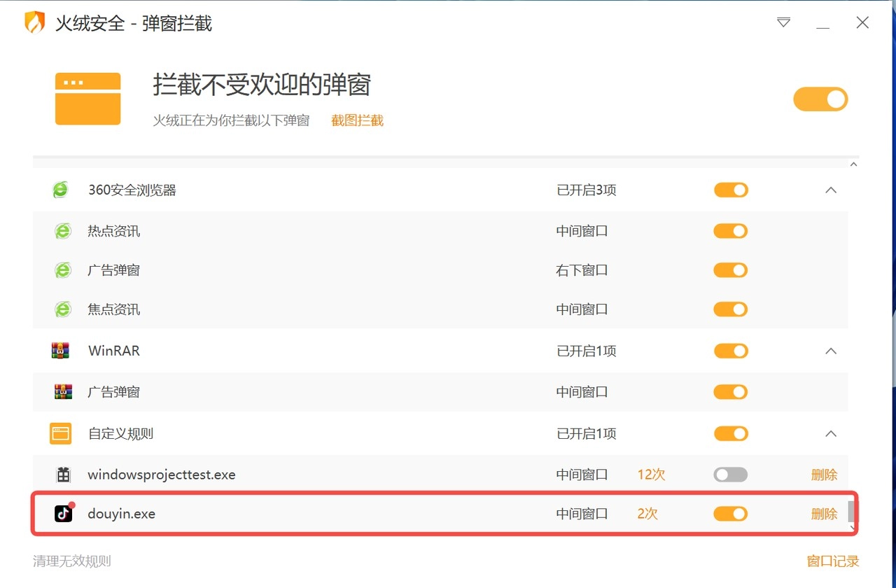The image size is (896, 588).
Task: Open the 截图拦截 link
Action: [x=357, y=120]
